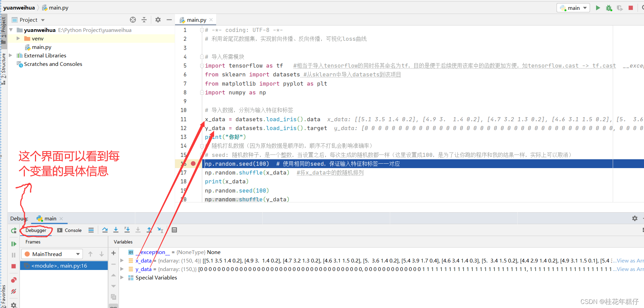The width and height of the screenshot is (644, 308).
Task: Open the main run configuration dropdown
Action: point(573,8)
